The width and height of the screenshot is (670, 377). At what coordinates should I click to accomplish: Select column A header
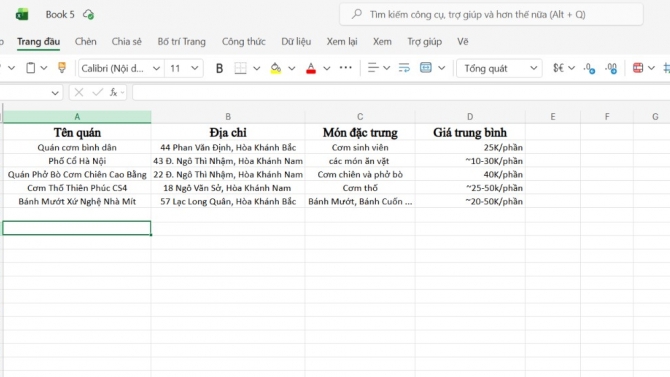tap(77, 117)
